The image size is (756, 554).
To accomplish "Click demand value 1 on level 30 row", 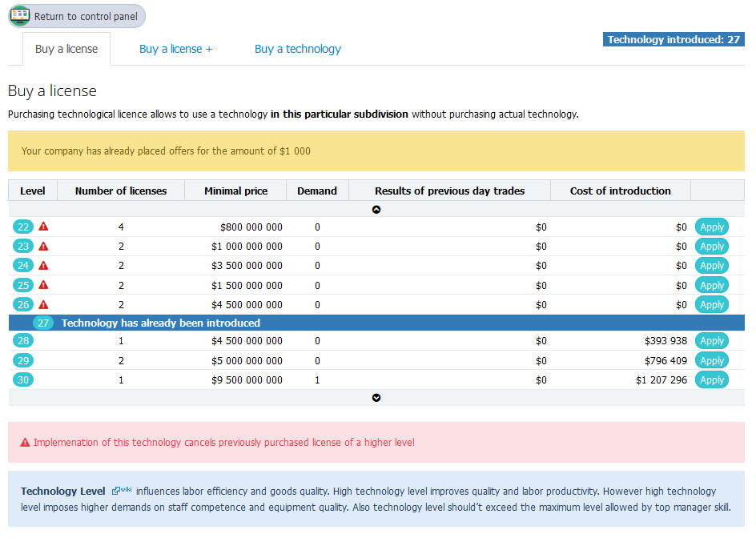I will (x=317, y=379).
